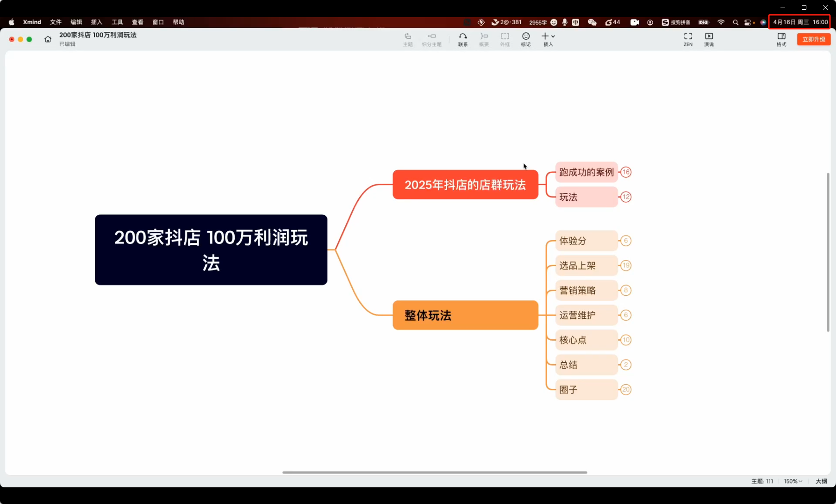Open the 查看 menu
836x504 pixels.
[137, 22]
